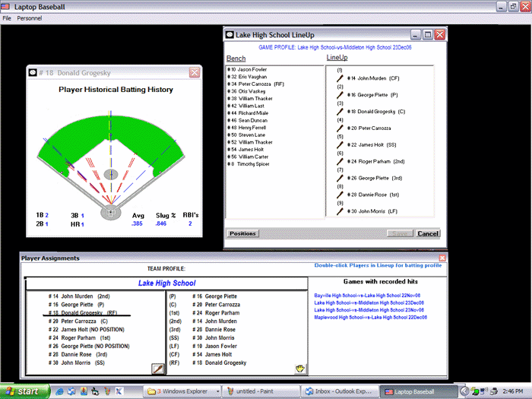This screenshot has width=532, height=399.
Task: Switch to untitled - Paint in taskbar
Action: tap(257, 391)
